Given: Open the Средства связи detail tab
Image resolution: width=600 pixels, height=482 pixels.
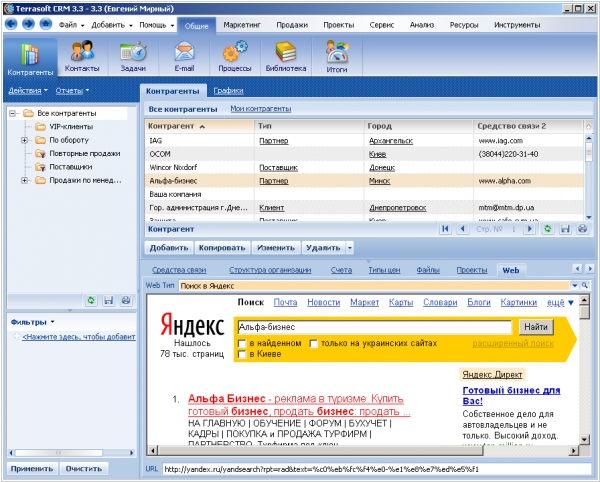Looking at the screenshot, I should coord(179,270).
